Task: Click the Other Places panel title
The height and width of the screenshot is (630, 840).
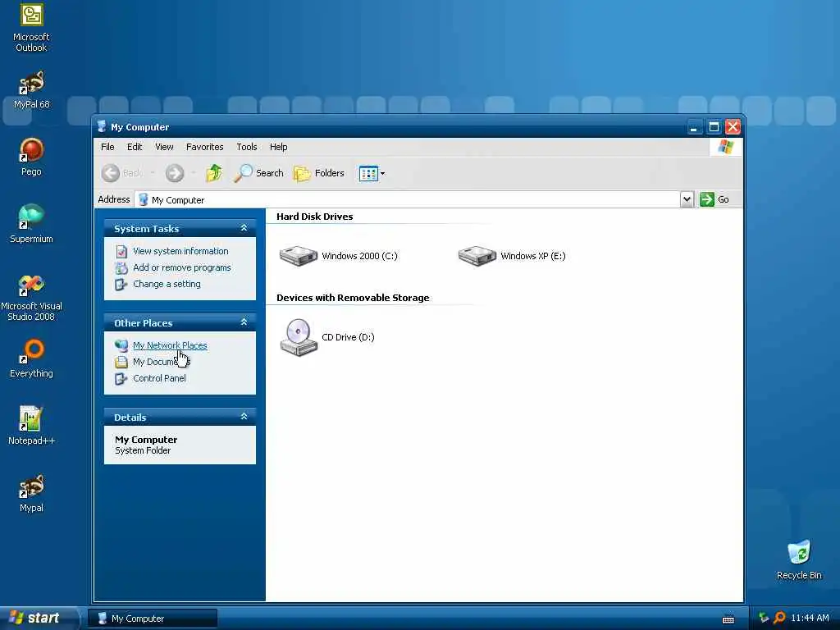Action: tap(143, 323)
